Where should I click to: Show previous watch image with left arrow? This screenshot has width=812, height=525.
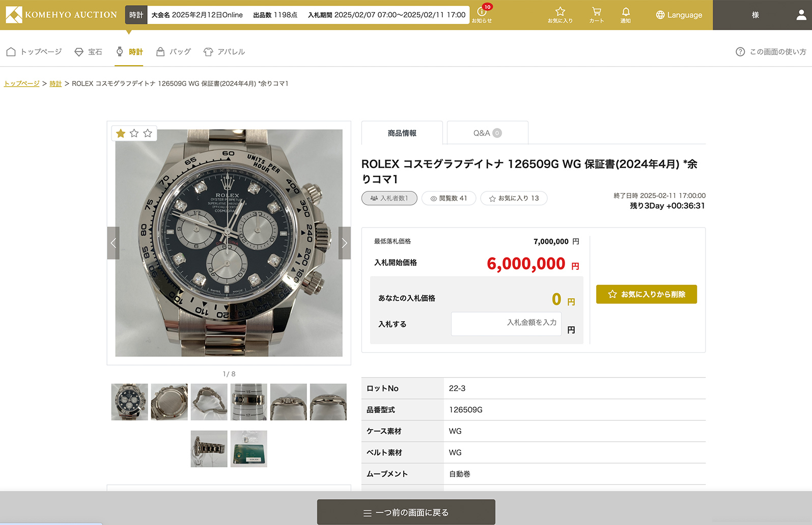pos(113,243)
